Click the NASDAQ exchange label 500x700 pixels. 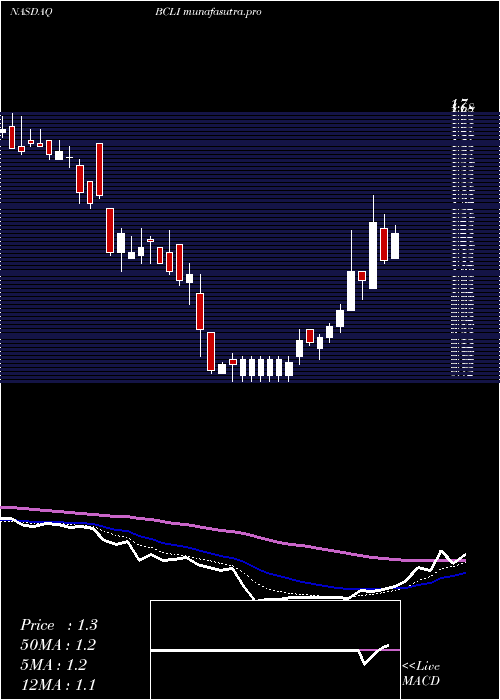click(31, 12)
